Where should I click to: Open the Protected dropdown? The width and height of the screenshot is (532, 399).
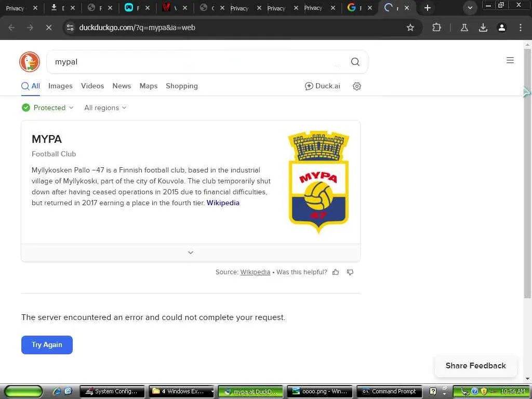click(47, 108)
